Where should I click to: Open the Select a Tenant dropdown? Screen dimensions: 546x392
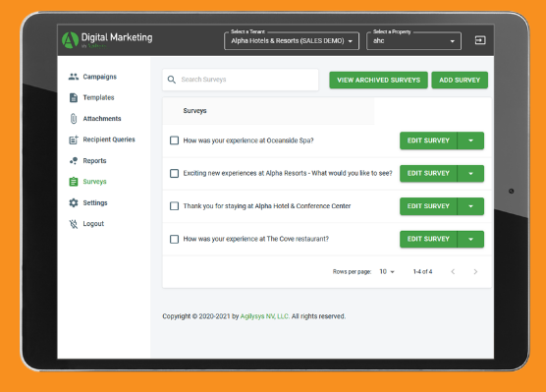[292, 41]
